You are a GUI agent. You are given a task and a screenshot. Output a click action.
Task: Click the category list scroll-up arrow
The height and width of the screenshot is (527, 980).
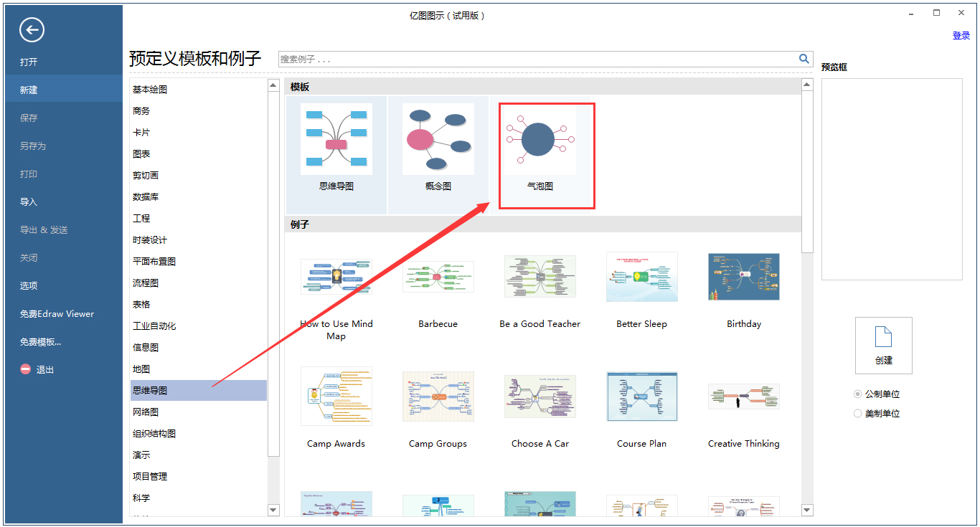pyautogui.click(x=273, y=85)
